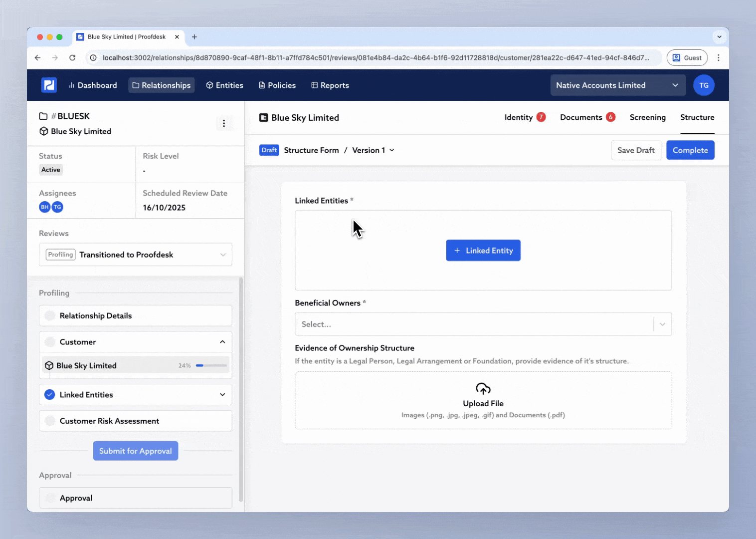
Task: Click the Save Draft button
Action: tap(636, 150)
